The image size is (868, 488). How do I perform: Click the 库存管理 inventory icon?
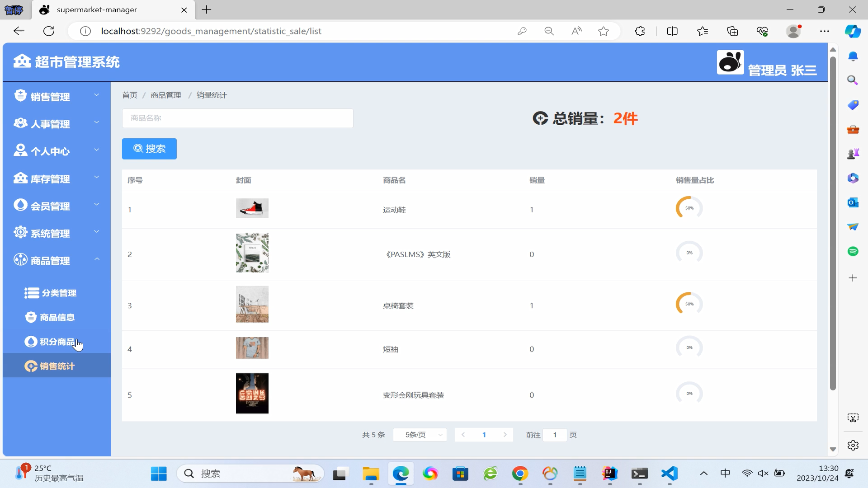pos(20,178)
